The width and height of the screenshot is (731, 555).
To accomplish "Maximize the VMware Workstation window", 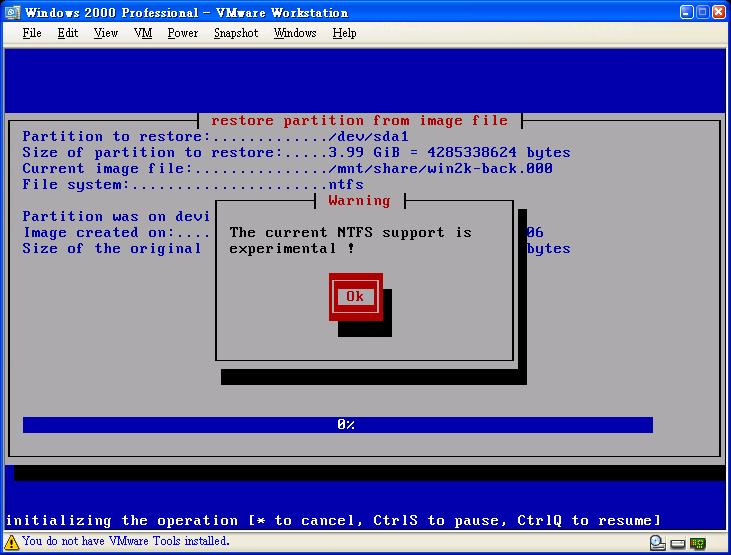I will coord(703,12).
